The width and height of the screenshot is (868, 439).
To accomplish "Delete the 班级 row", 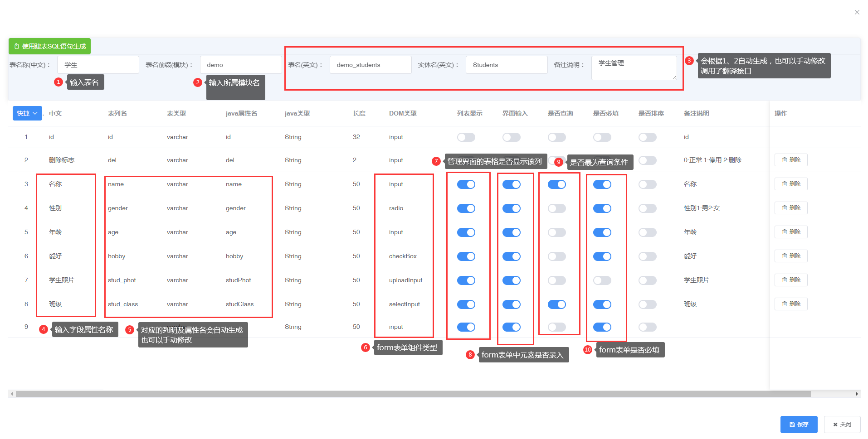I will [x=791, y=304].
